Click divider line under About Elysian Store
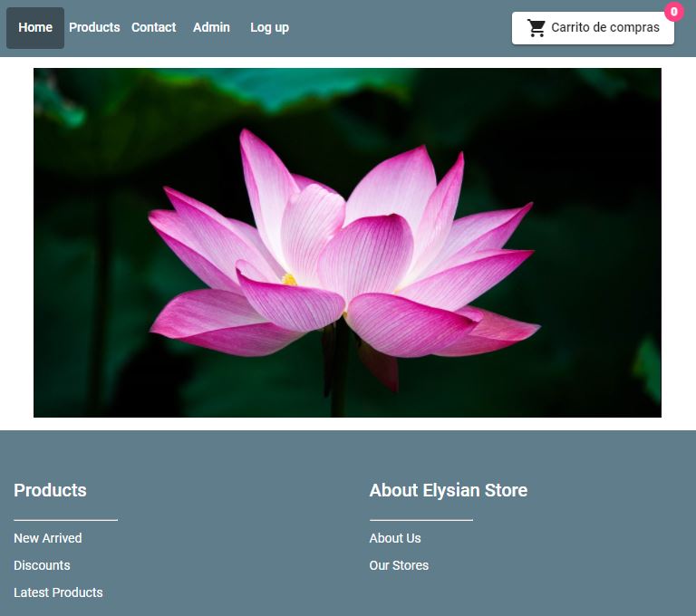696x616 pixels. coord(420,520)
